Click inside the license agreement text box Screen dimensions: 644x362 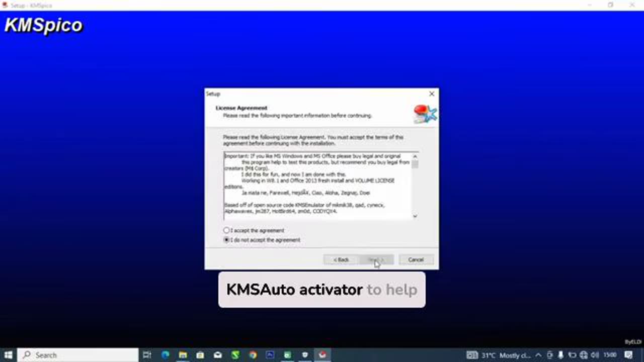[x=318, y=185]
